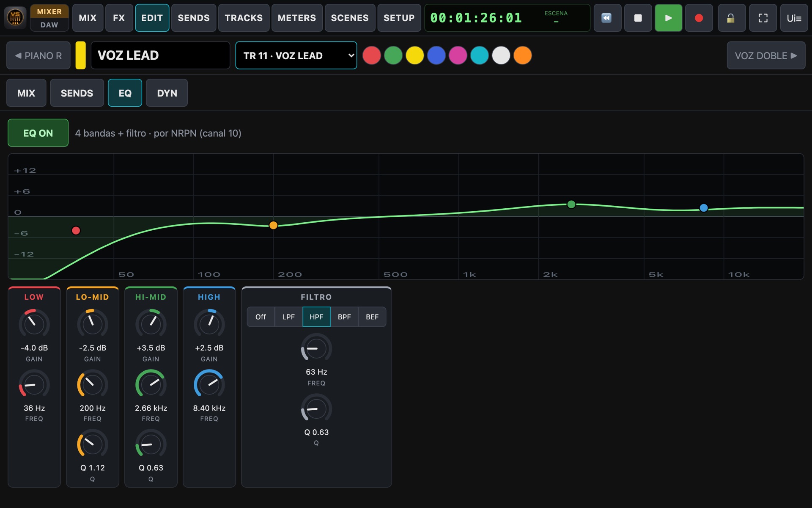The height and width of the screenshot is (508, 812).
Task: Go to previous channel PIANO R
Action: 38,55
